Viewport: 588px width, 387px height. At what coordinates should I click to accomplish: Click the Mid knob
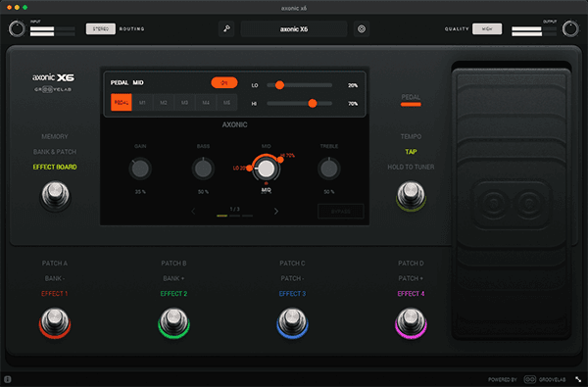267,169
